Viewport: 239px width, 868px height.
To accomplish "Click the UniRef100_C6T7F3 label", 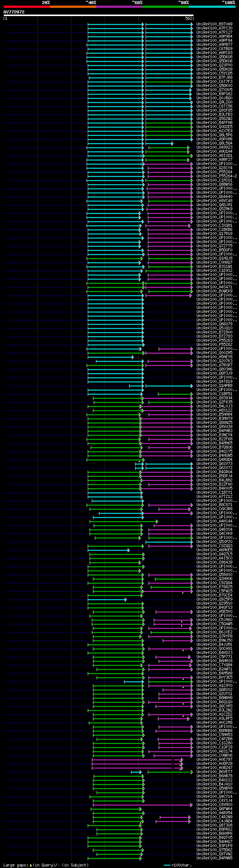I will tap(214, 81).
